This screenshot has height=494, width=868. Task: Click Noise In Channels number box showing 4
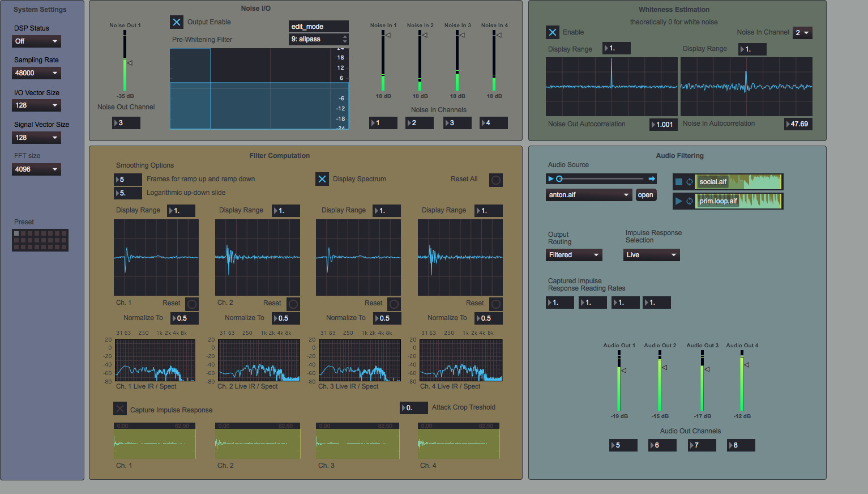(x=494, y=123)
